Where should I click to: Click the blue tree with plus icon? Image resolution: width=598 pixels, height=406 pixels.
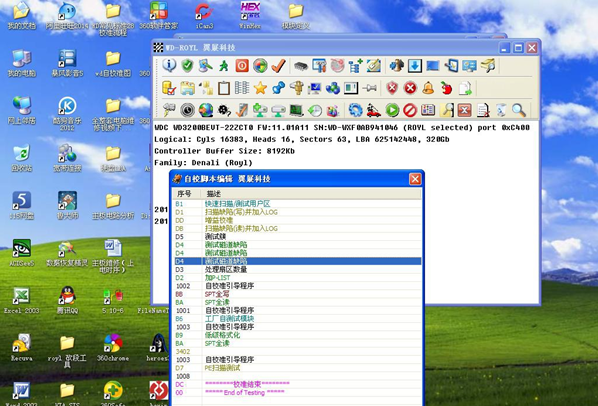(355, 66)
